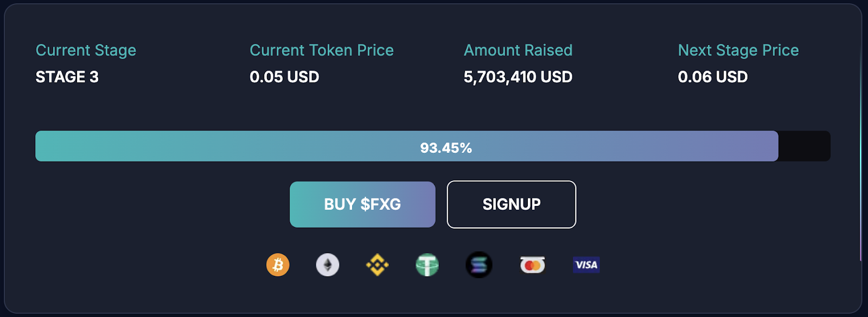Click the SIGNUP button

(511, 204)
